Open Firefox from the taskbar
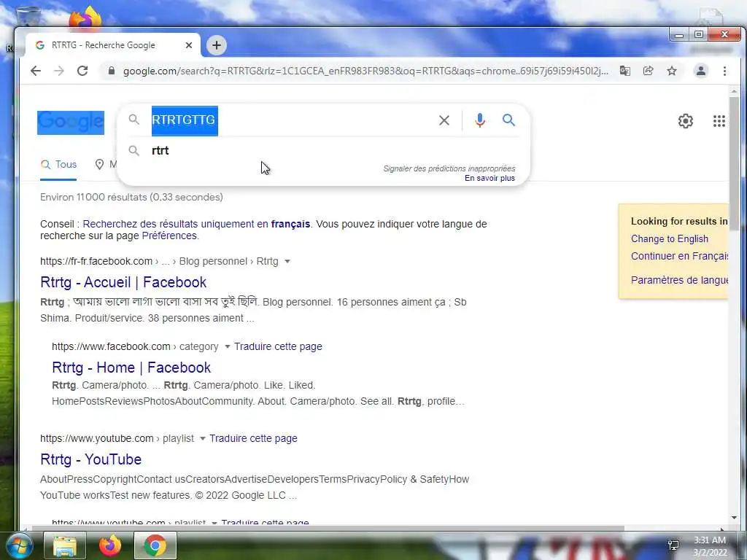 [110, 545]
